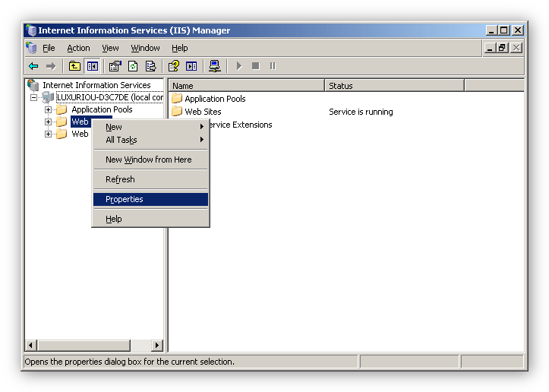Stop the item with the stop button
This screenshot has width=549, height=392.
point(256,66)
